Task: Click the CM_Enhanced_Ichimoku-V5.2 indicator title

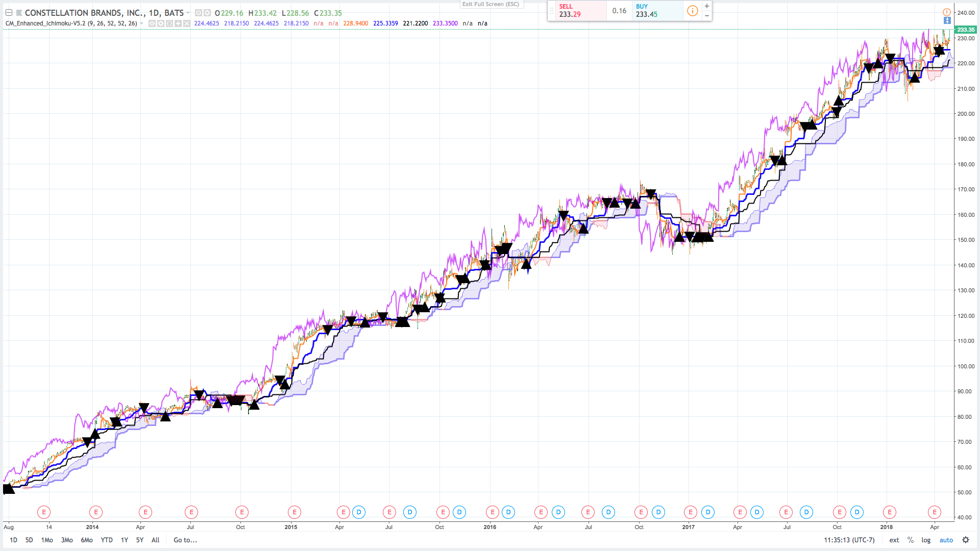Action: pyautogui.click(x=71, y=23)
